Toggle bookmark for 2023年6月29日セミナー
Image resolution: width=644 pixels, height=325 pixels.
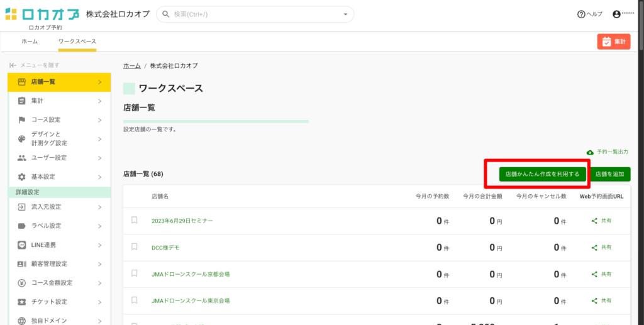(135, 221)
